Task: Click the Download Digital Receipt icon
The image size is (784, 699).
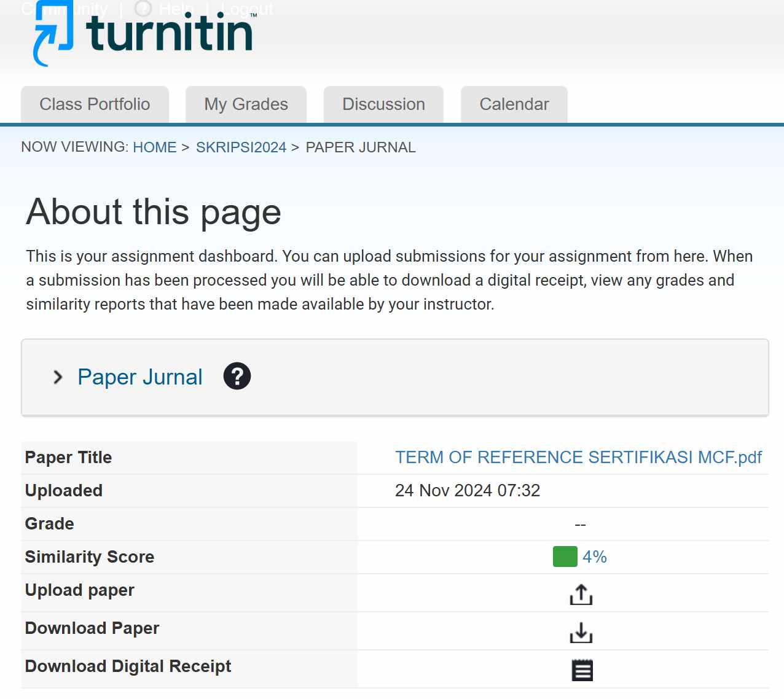Action: [x=582, y=670]
